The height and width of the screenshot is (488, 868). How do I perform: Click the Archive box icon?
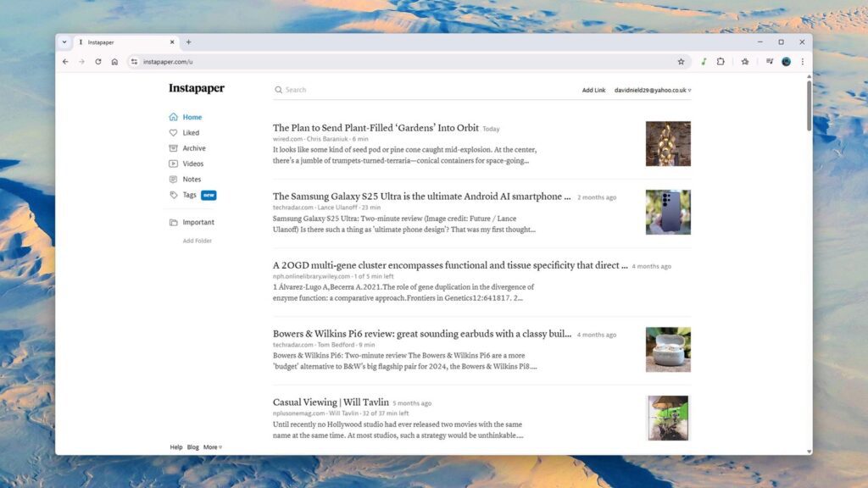(x=173, y=148)
